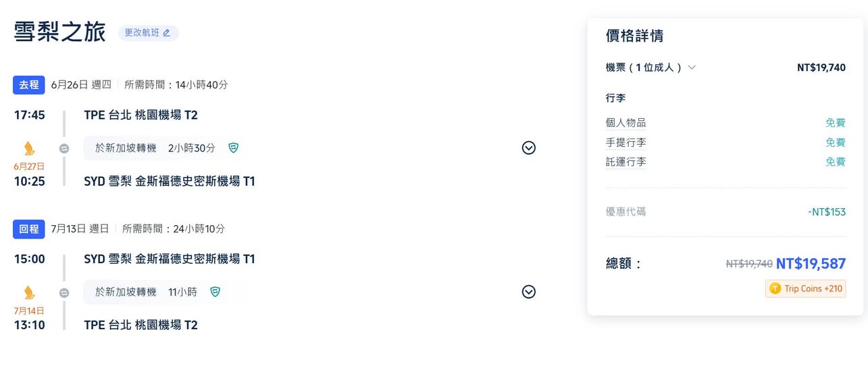Select the blue 去程 label
Screen dimensions: 868x365
[29, 85]
